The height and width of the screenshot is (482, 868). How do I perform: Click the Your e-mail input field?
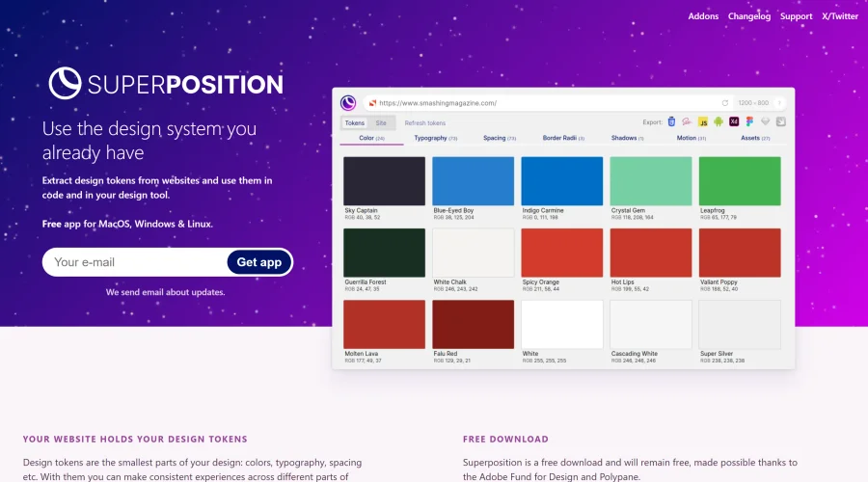[x=136, y=262]
